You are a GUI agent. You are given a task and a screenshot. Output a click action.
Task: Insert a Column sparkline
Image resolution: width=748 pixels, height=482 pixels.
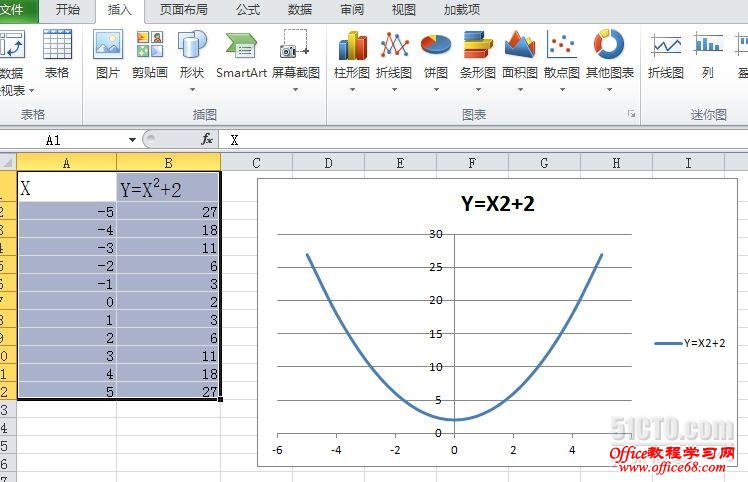[708, 54]
